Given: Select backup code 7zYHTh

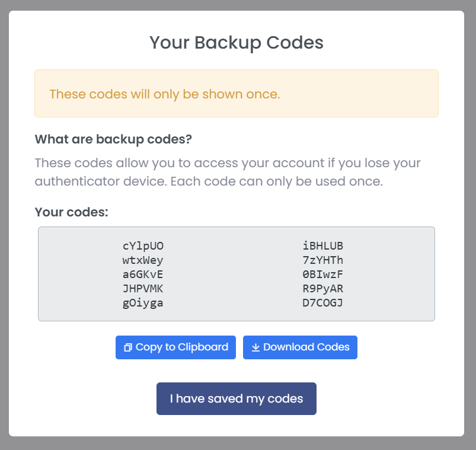Looking at the screenshot, I should click(x=322, y=260).
